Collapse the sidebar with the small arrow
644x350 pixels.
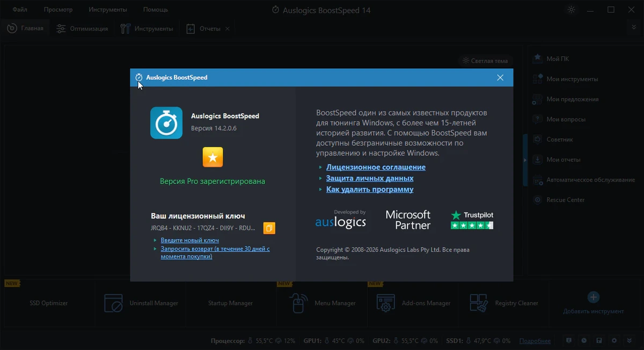525,160
